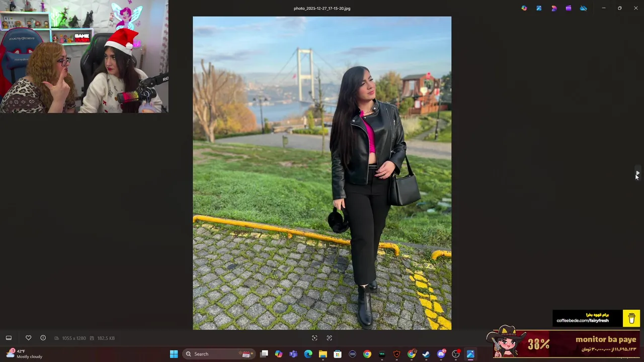Open Discord from the taskbar
644x362 pixels.
441,354
